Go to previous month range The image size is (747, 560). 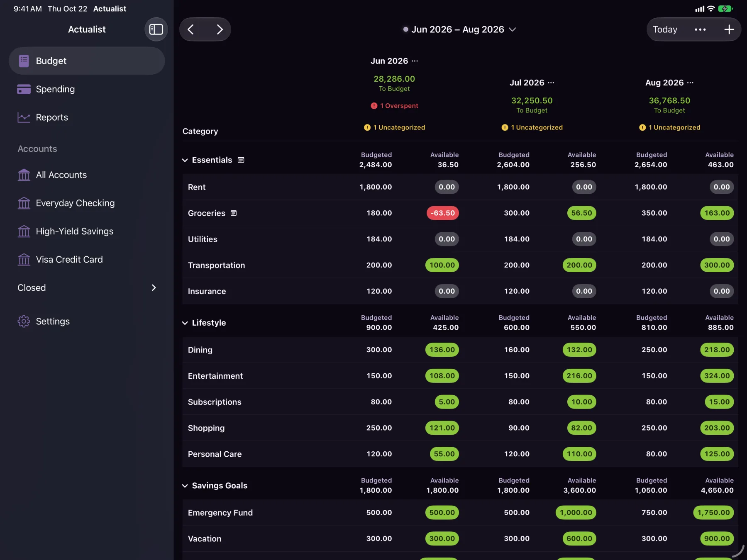click(x=191, y=29)
